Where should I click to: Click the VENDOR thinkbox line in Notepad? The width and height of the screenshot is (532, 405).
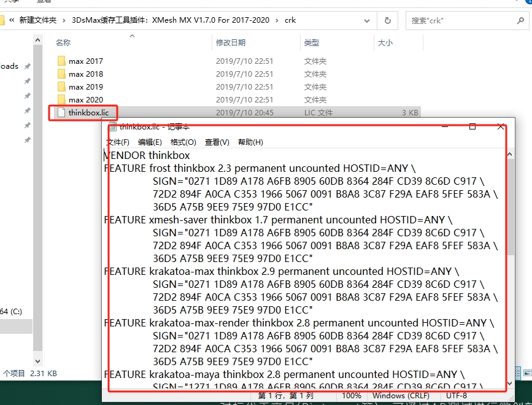click(147, 155)
